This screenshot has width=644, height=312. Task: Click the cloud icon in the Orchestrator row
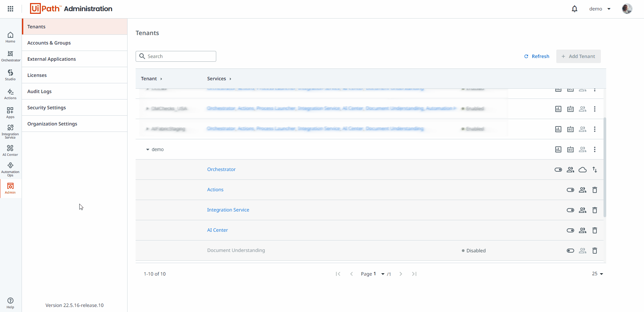583,170
